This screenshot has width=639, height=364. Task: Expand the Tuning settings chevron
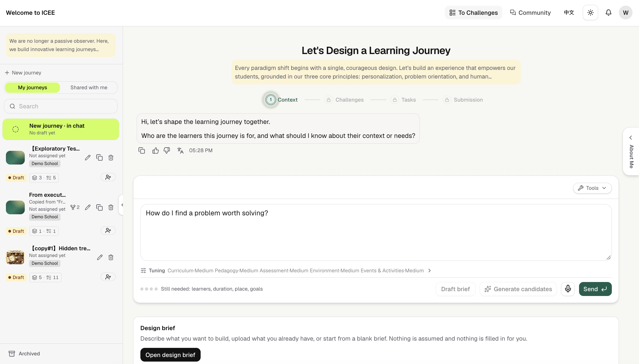429,271
